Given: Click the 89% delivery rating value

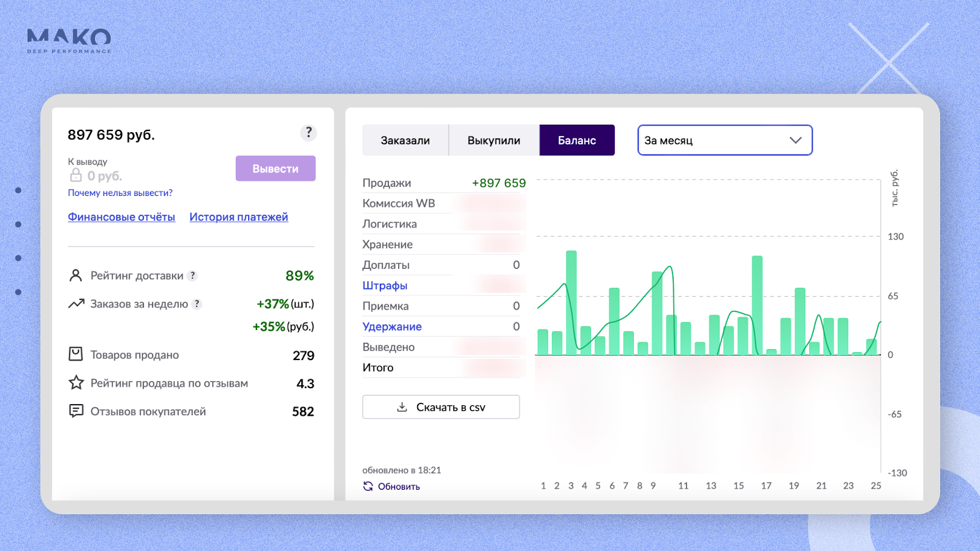Looking at the screenshot, I should (300, 275).
